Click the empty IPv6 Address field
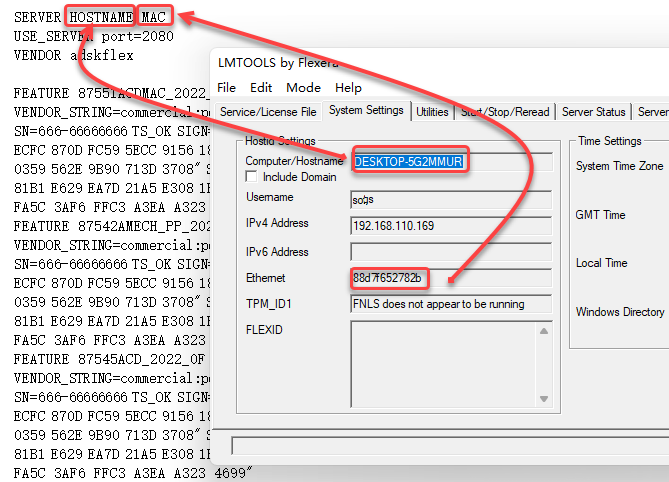Viewport: 669px width, 482px height. [451, 252]
